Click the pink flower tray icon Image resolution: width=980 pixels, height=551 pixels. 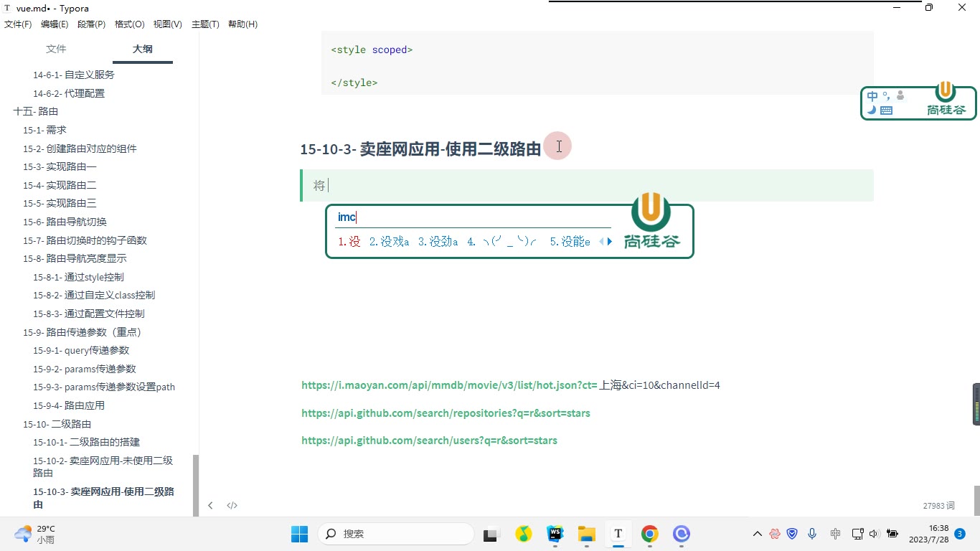[x=775, y=534]
